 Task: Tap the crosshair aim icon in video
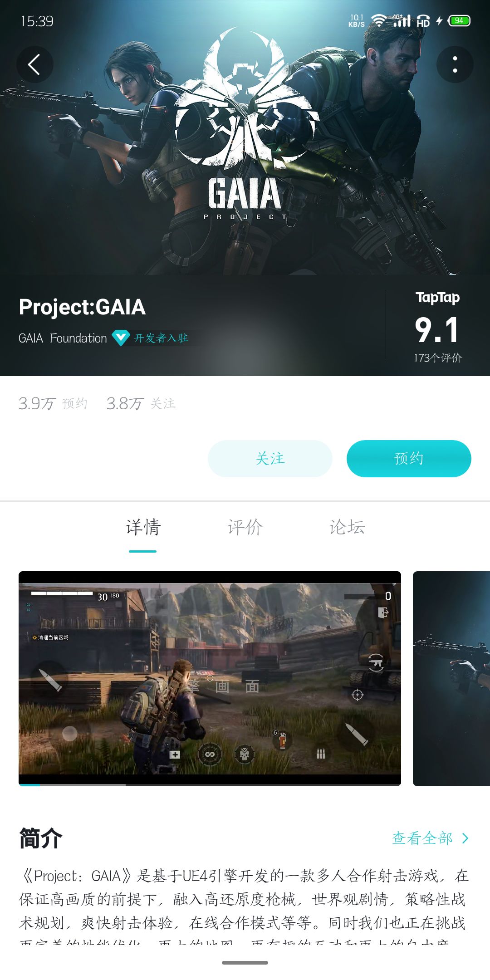[358, 695]
